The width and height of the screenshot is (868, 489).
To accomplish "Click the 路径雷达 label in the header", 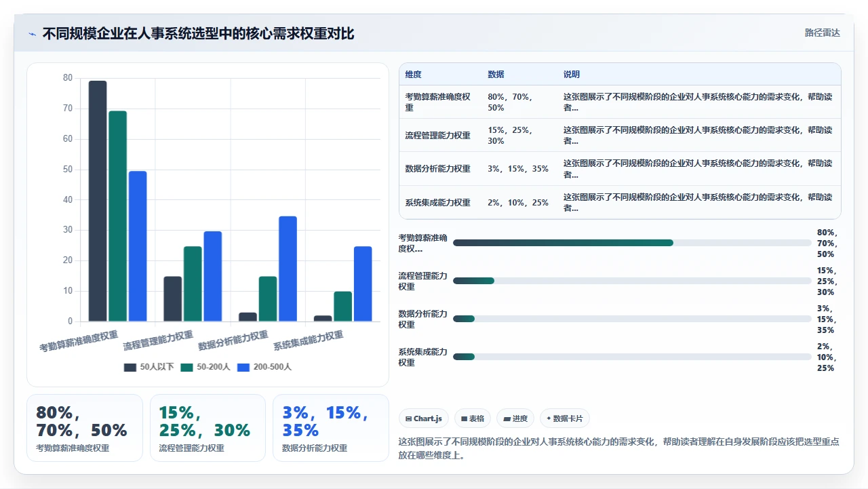I will click(822, 33).
